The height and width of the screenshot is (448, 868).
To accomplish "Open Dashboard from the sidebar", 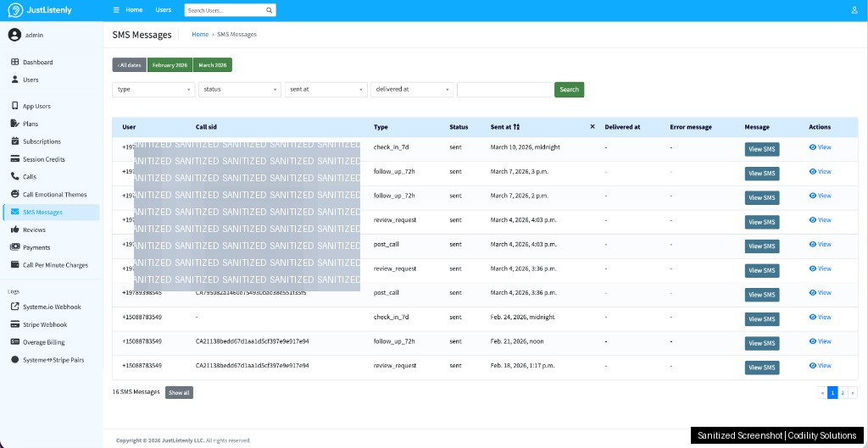I will (37, 62).
